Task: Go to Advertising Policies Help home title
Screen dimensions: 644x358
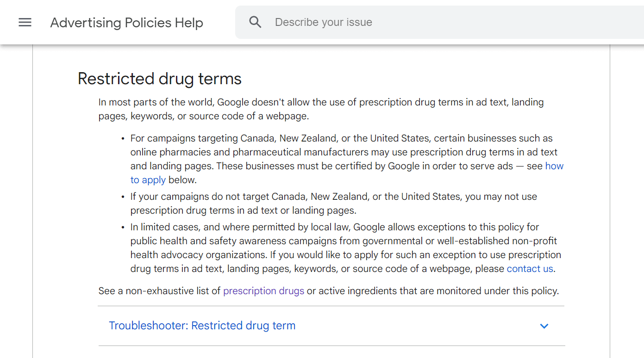Action: (x=126, y=23)
